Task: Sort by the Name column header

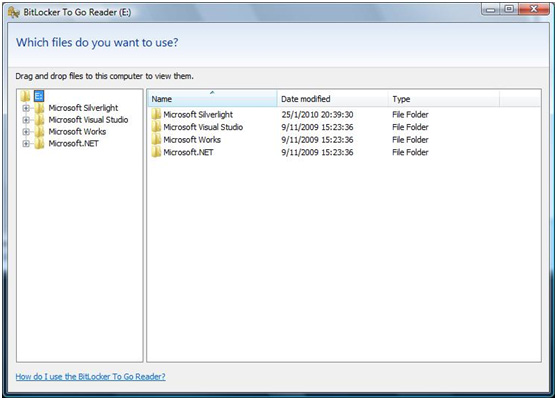Action: coord(212,98)
